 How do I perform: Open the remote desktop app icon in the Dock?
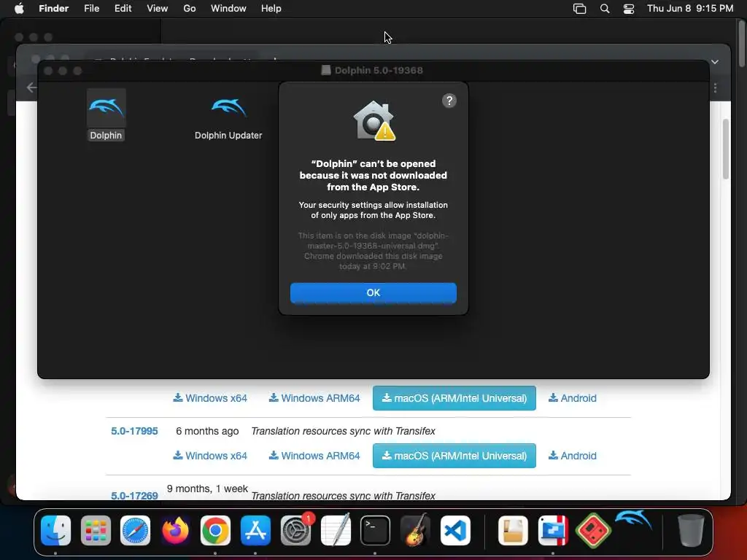[553, 531]
